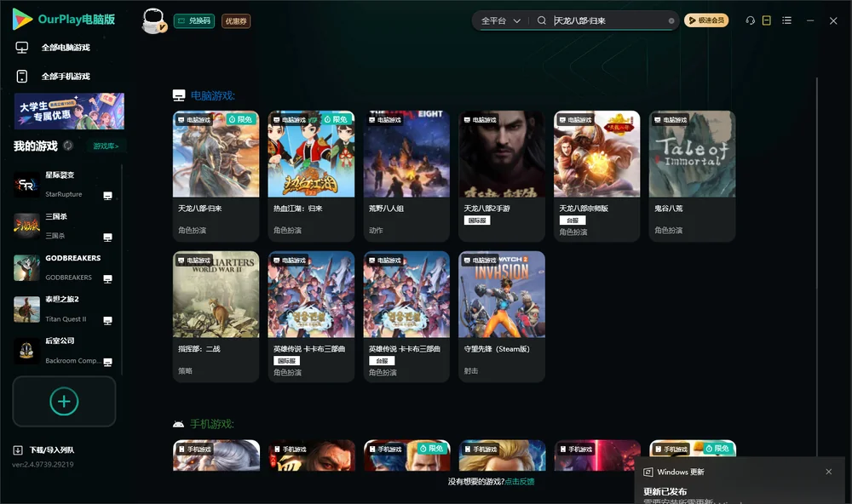Select GODBREAKERS in my games list
Viewport: 852px width, 504px height.
tap(64, 267)
